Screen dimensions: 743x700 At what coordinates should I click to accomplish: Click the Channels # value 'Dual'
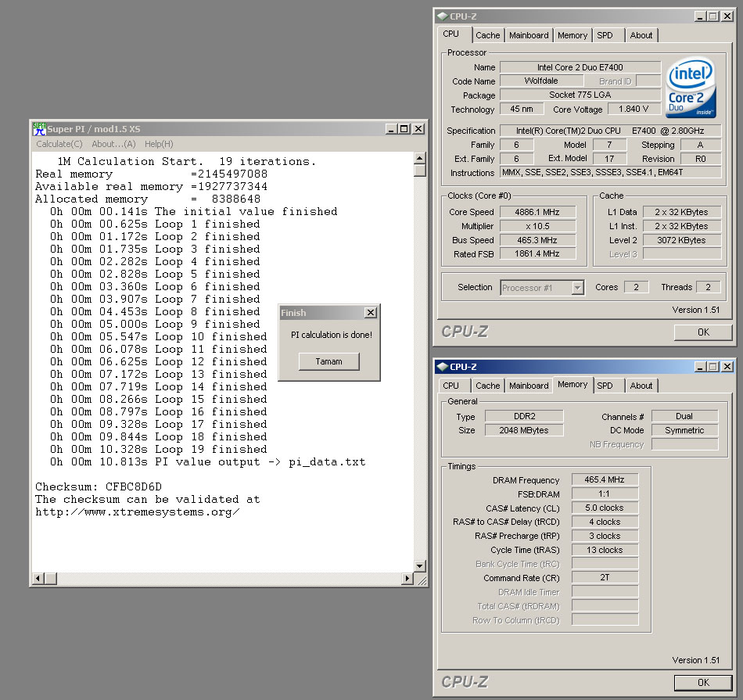point(684,416)
